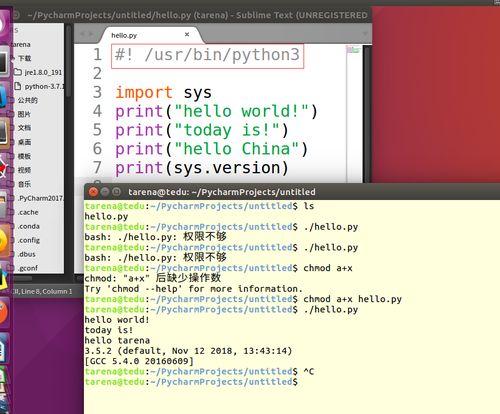Expand the 公共的 folder
This screenshot has width=500, height=414.
pyautogui.click(x=28, y=100)
